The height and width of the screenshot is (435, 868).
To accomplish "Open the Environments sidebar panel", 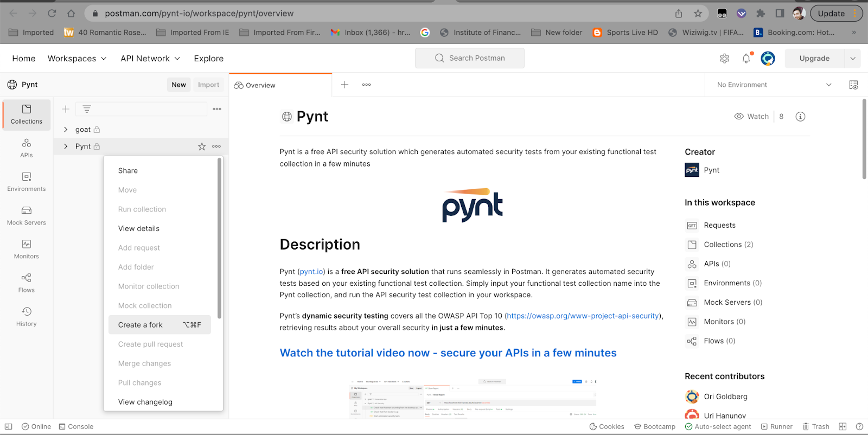I will tap(27, 182).
